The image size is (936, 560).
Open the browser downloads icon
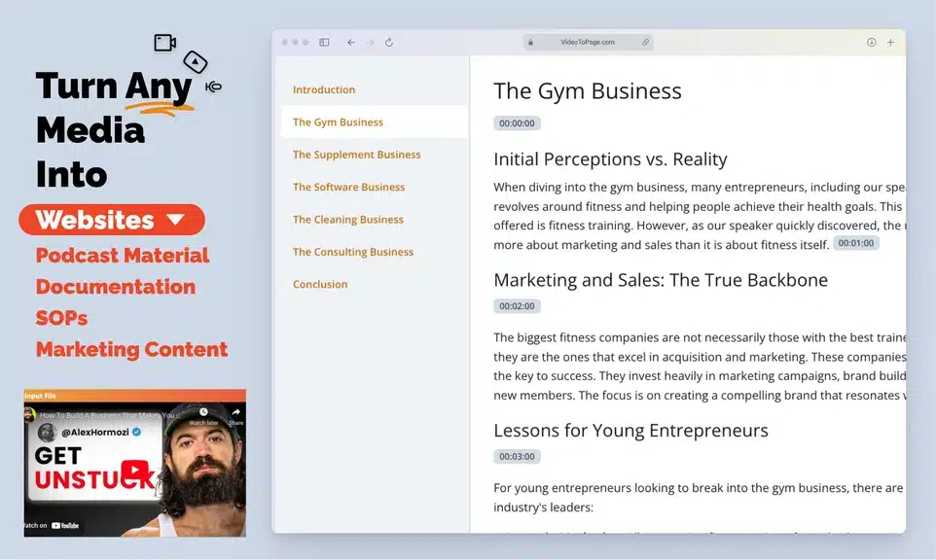pos(871,42)
